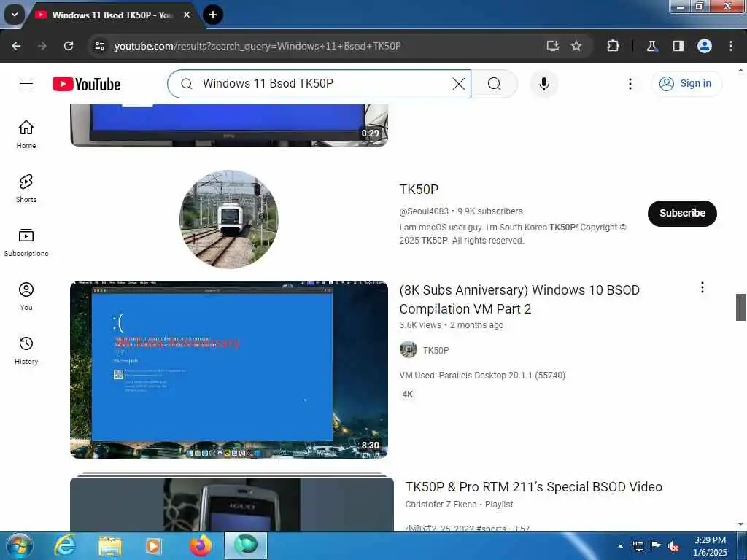Expand the tab search dropdown arrow
Viewport: 747px width, 560px height.
click(15, 15)
